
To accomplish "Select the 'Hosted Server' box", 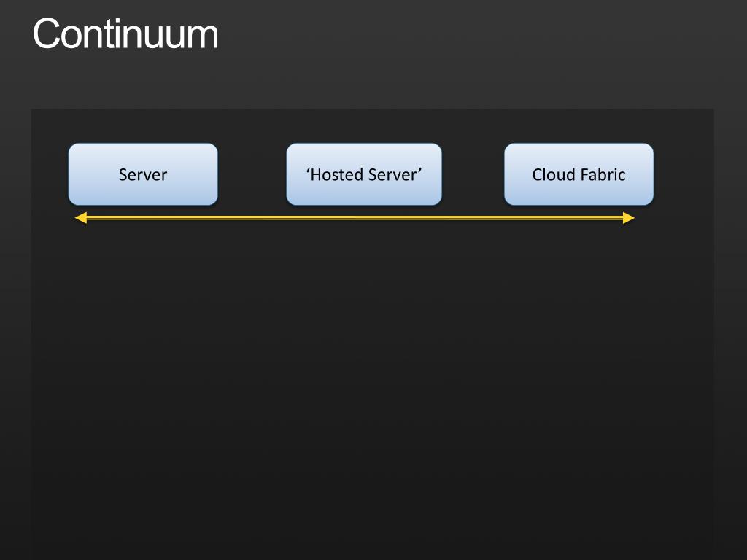I will (x=364, y=174).
